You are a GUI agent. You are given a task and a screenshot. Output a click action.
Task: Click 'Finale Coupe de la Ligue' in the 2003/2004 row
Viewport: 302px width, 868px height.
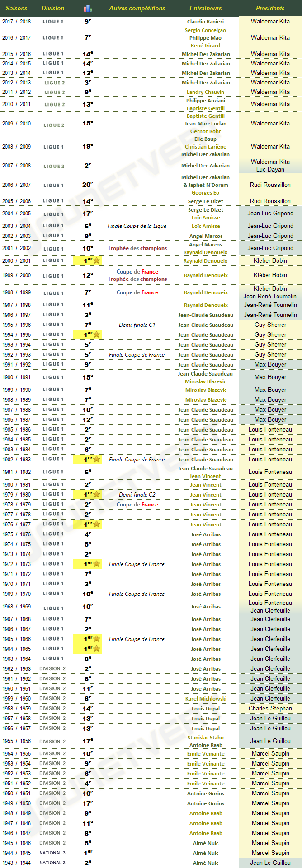click(137, 226)
